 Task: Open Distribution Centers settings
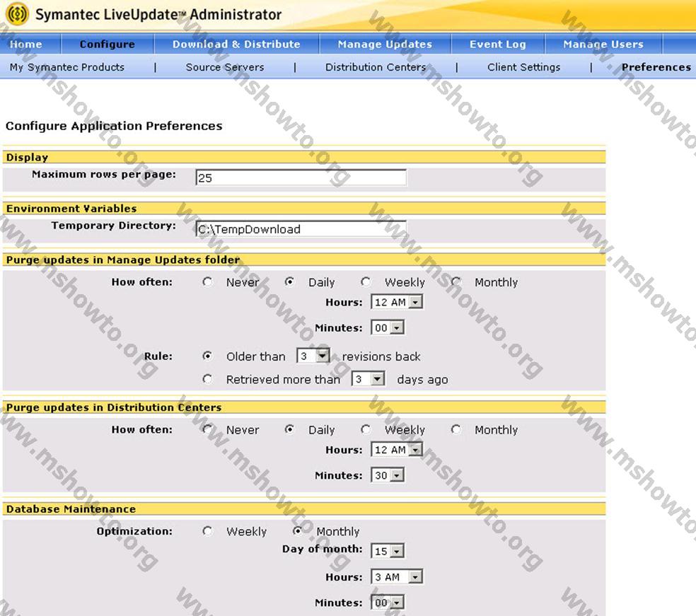(376, 67)
